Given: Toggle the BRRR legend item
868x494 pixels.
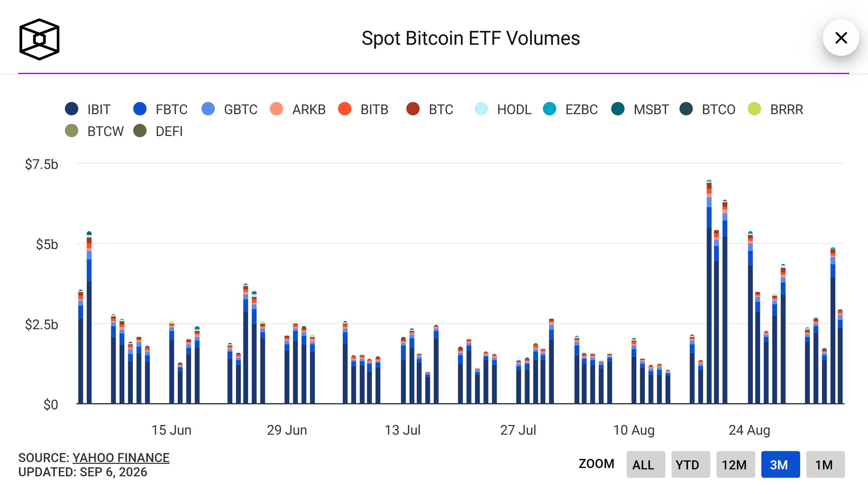Looking at the screenshot, I should [x=775, y=109].
